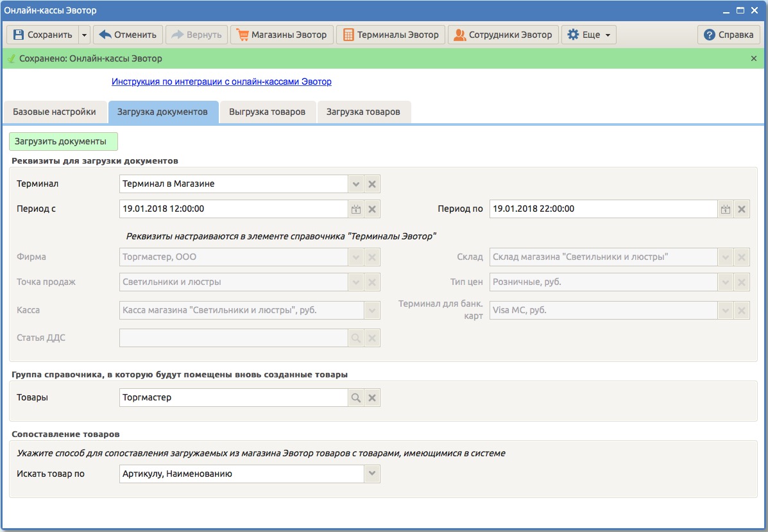Clear the Фирма field
768x532 pixels.
[372, 257]
